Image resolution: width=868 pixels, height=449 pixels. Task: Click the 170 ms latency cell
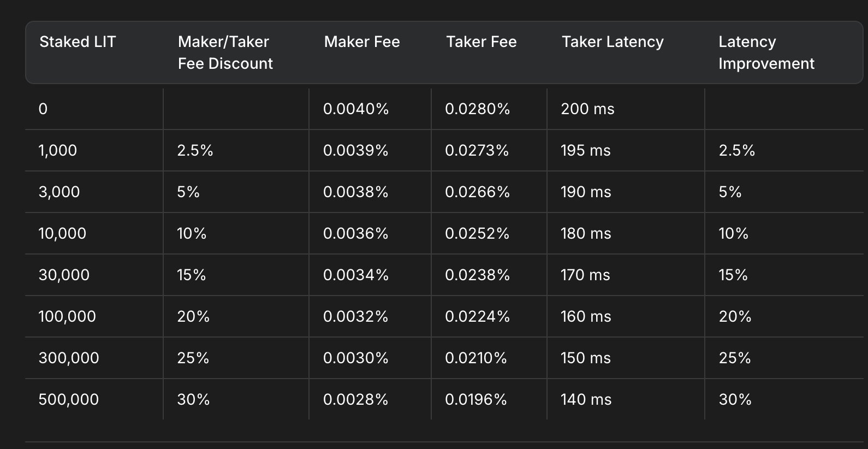(x=585, y=275)
